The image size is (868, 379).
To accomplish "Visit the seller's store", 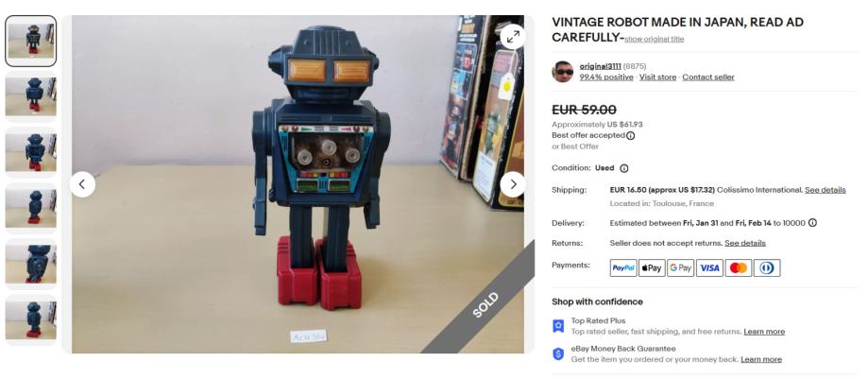I will 657,78.
